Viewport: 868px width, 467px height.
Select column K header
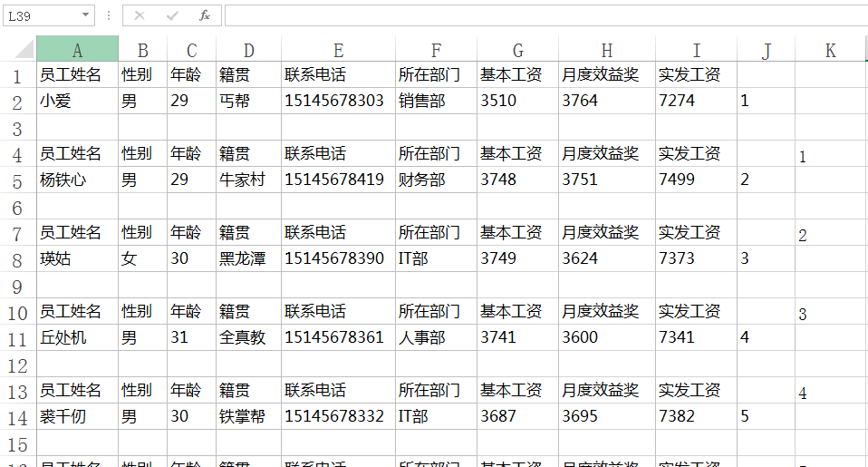(x=830, y=49)
